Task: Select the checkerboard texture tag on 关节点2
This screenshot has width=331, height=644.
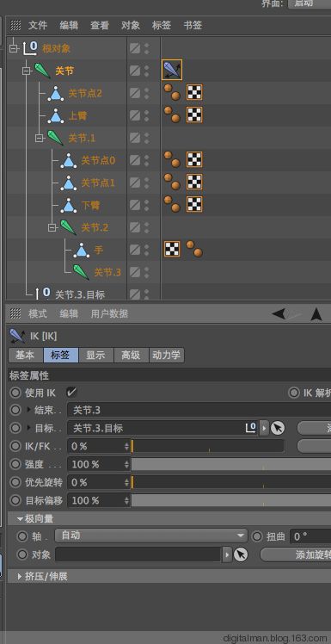Action: tap(194, 92)
